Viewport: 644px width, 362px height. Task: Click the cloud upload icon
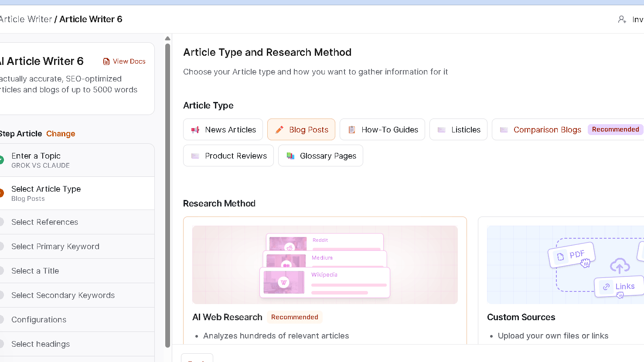(x=620, y=265)
